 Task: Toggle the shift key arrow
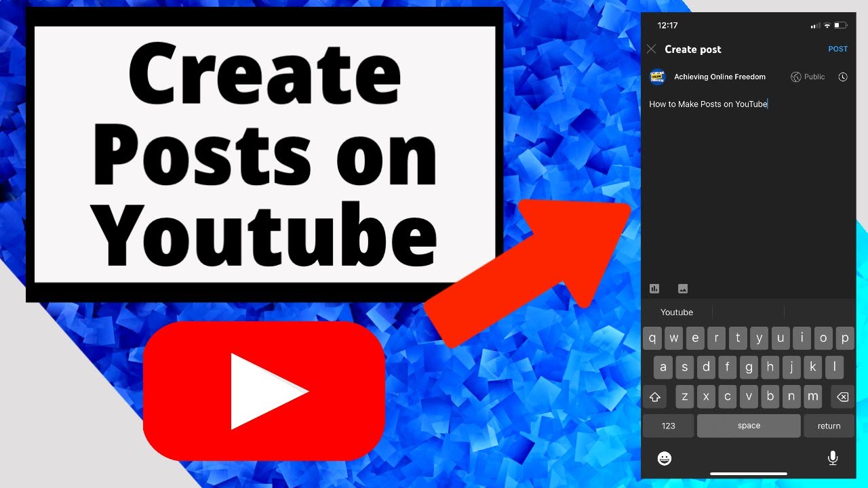click(x=655, y=396)
